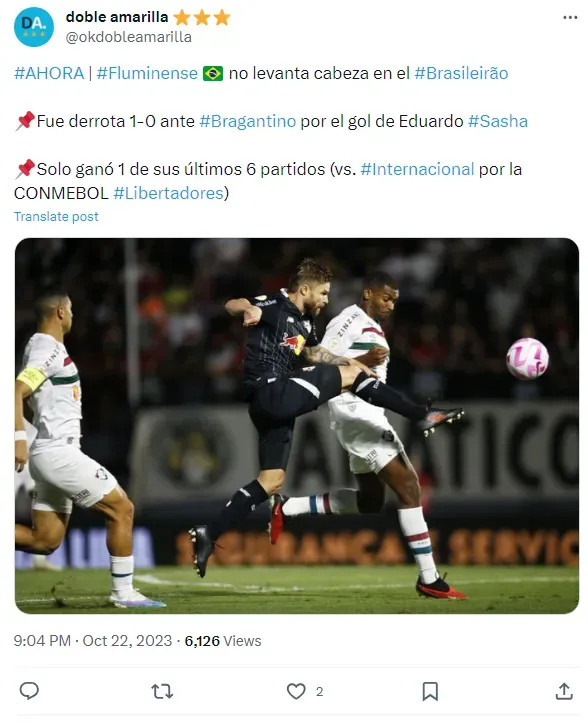Open the reply comment icon
Screen dimensions: 588x724
29,691
